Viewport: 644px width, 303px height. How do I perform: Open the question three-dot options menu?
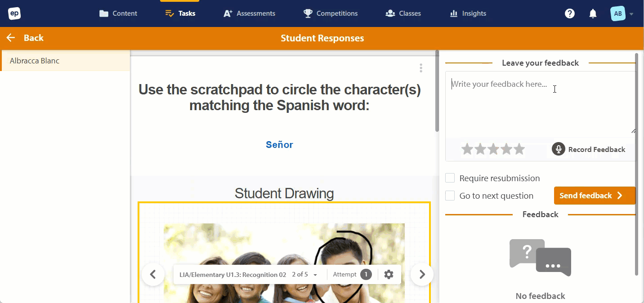click(421, 68)
